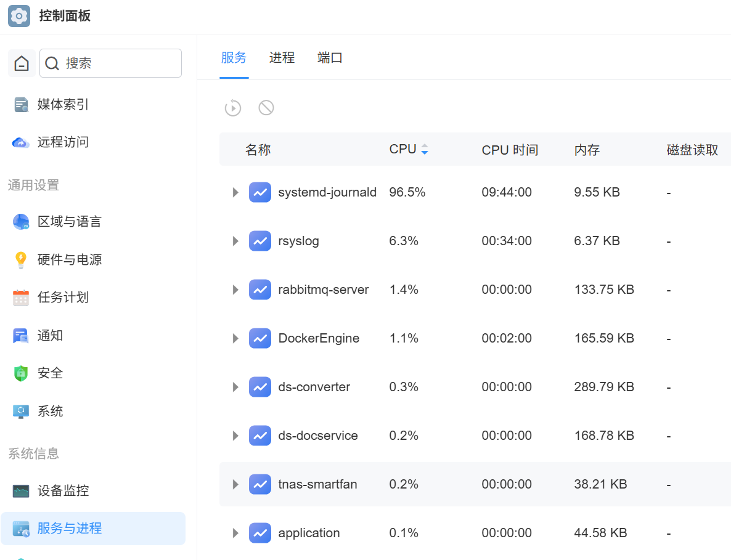731x560 pixels.
Task: Click the magnifier icon in search box
Action: 52,63
